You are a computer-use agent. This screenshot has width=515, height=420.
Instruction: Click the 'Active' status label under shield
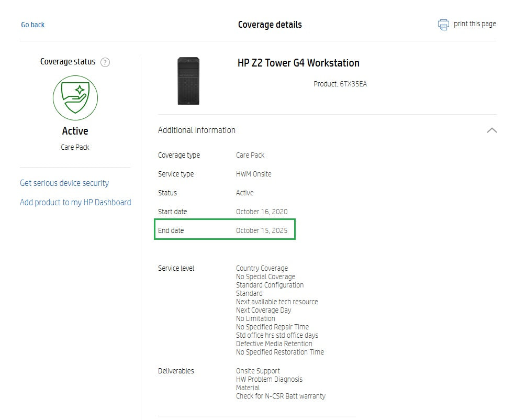pyautogui.click(x=75, y=131)
